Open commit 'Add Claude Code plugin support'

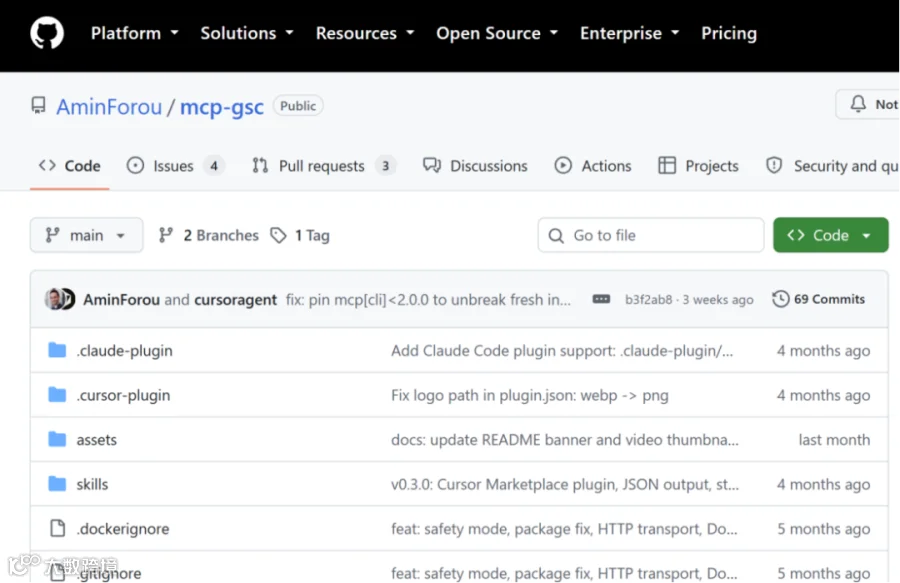click(x=562, y=351)
